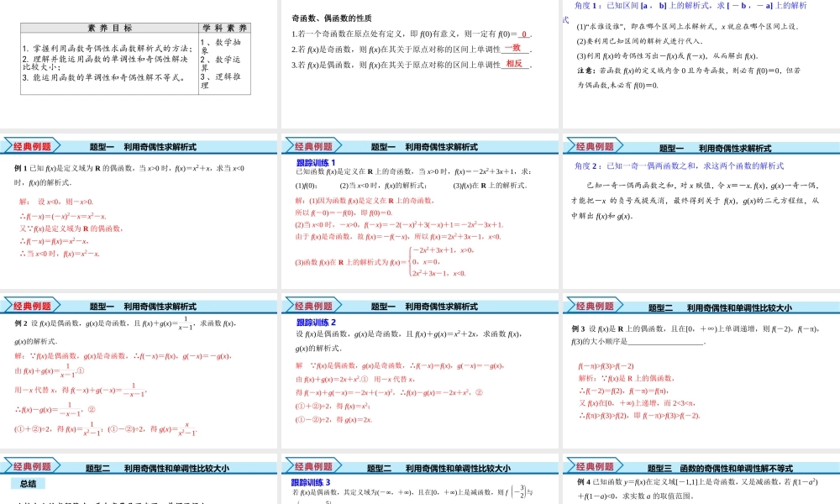The height and width of the screenshot is (504, 840).
Task: Click the 经典例题 badge on the 角度2 slide
Action: (594, 146)
